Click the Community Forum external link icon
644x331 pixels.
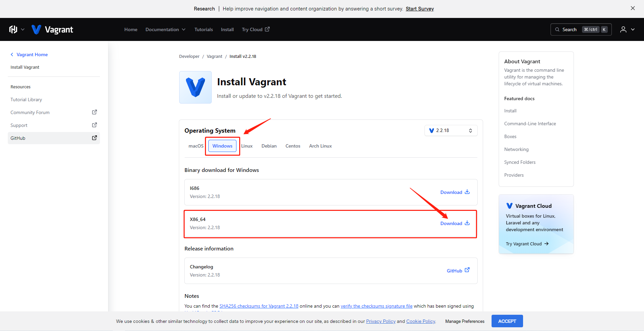[x=95, y=112]
